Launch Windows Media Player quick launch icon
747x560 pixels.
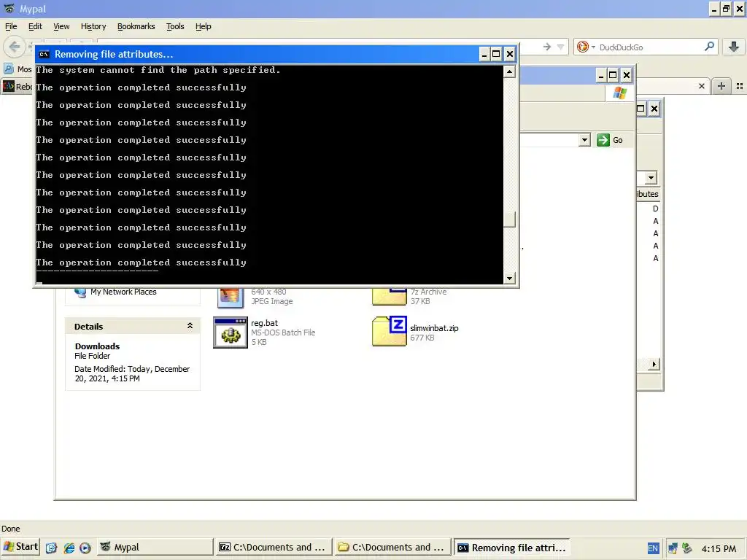coord(85,548)
